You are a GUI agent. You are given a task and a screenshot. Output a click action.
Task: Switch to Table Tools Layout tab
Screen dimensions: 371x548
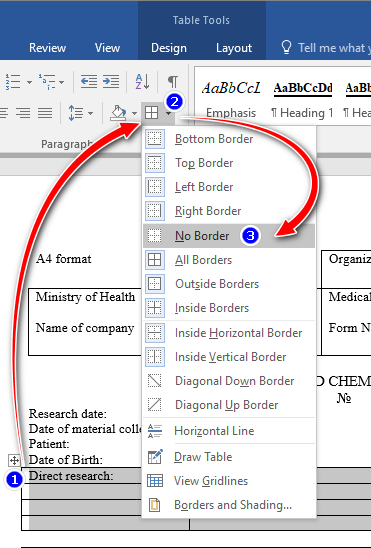[x=234, y=48]
